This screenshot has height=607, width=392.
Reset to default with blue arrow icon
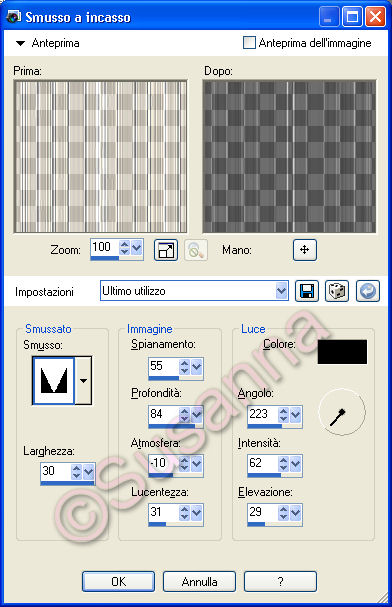(368, 291)
